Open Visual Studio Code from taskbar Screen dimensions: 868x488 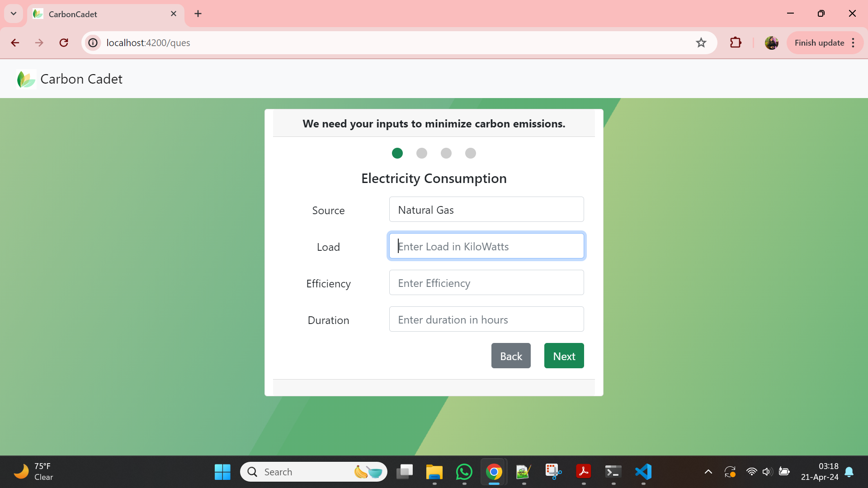point(643,472)
